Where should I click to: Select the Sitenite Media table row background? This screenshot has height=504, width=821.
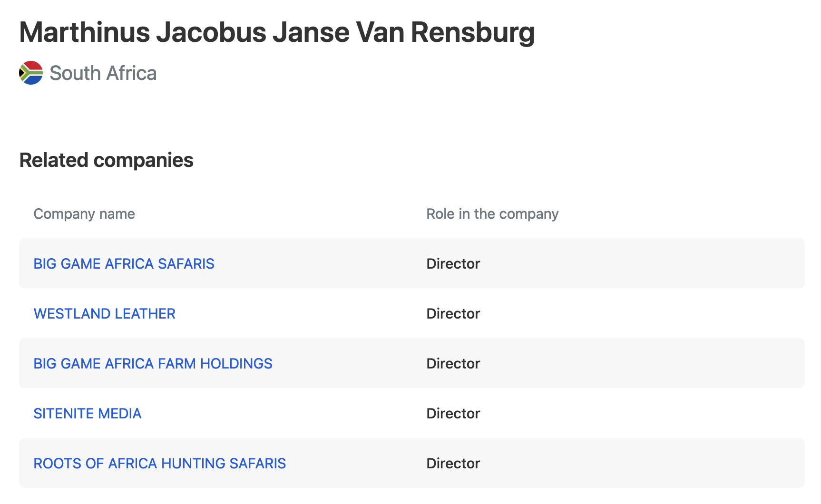point(412,413)
